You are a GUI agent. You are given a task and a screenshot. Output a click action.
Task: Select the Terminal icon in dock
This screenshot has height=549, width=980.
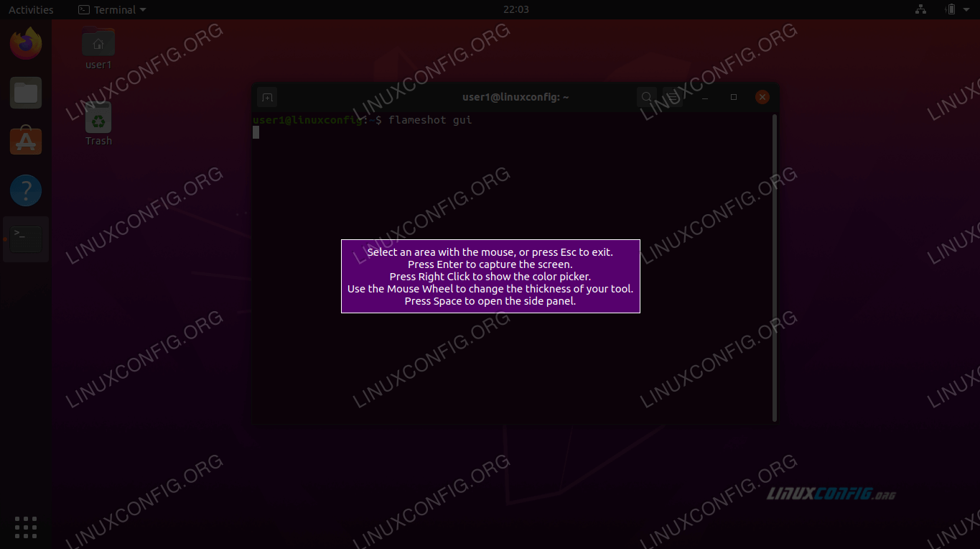click(x=26, y=239)
